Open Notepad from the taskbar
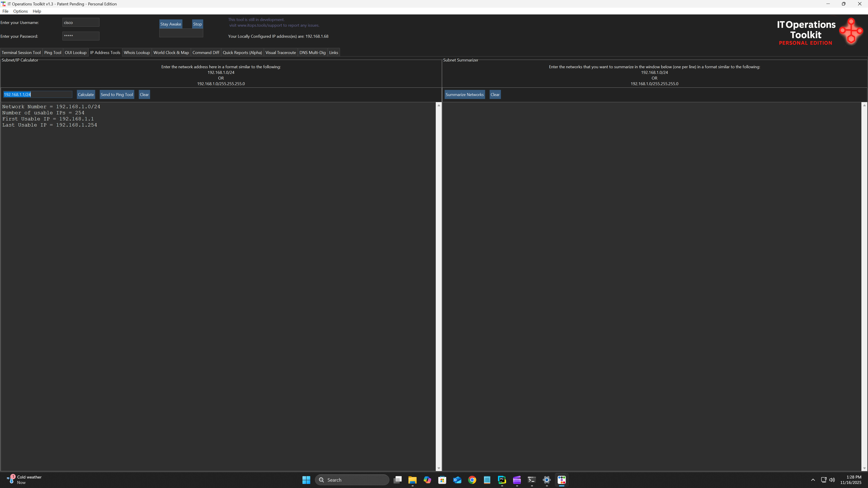The height and width of the screenshot is (488, 868). pos(487,480)
